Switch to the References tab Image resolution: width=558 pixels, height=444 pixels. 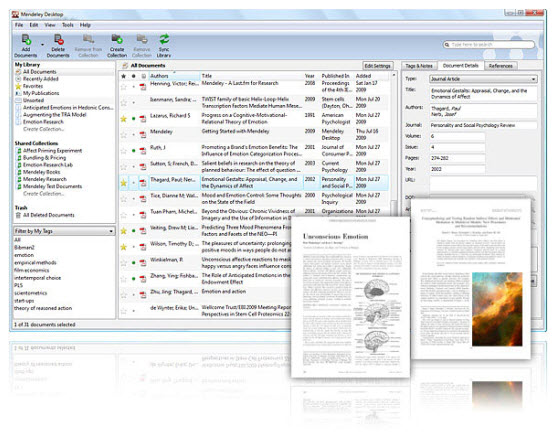pos(501,66)
